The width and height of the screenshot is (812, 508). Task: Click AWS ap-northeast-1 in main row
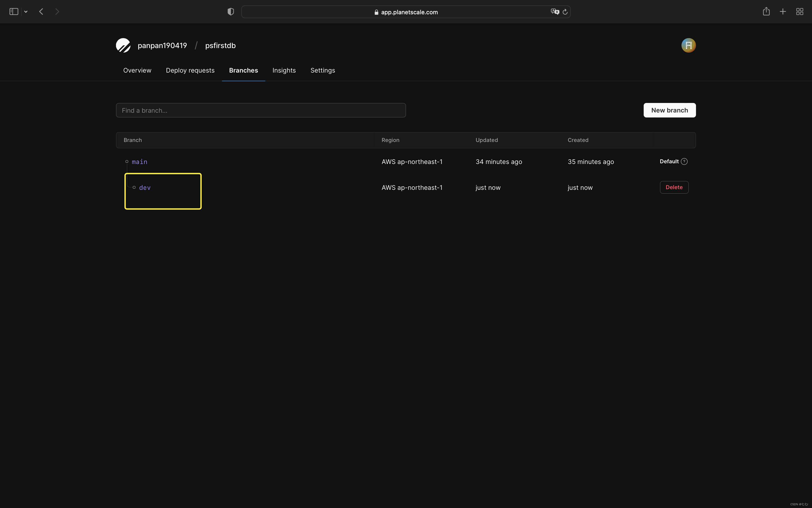pyautogui.click(x=412, y=162)
